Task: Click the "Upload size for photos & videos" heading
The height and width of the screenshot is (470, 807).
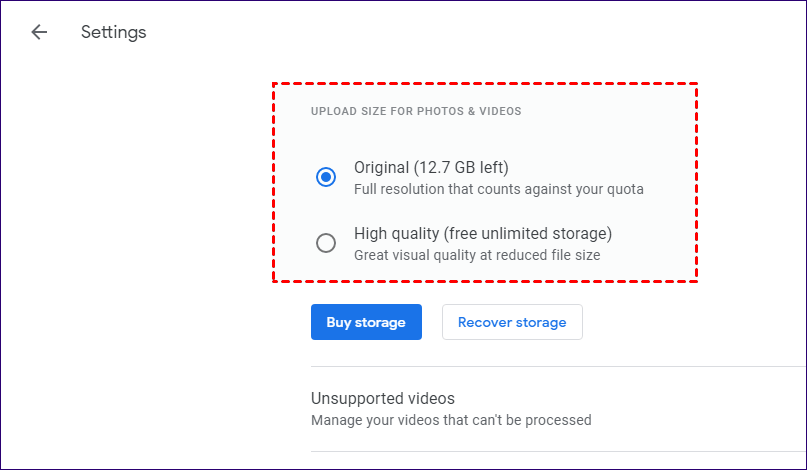Action: click(416, 111)
